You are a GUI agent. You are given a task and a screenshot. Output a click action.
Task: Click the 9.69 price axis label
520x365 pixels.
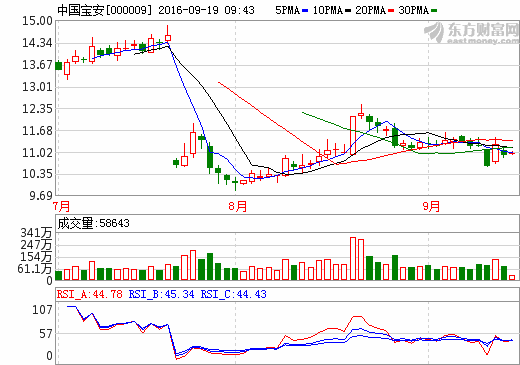[x=41, y=196]
